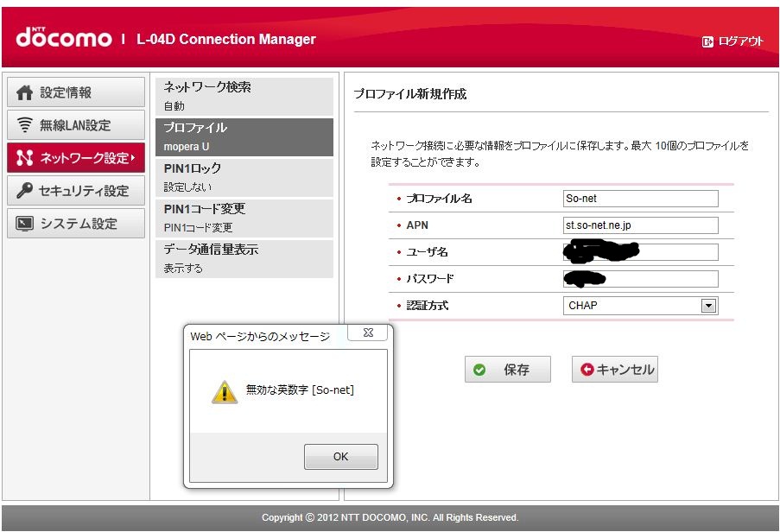
Task: Click the プロファイル新規作成 heading
Action: tap(410, 94)
